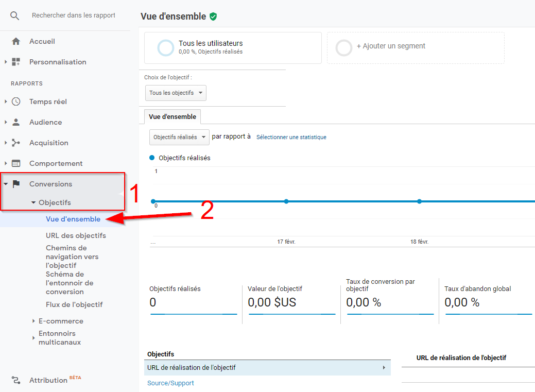Click the Temps réel clock icon
The image size is (535, 392).
pyautogui.click(x=16, y=101)
